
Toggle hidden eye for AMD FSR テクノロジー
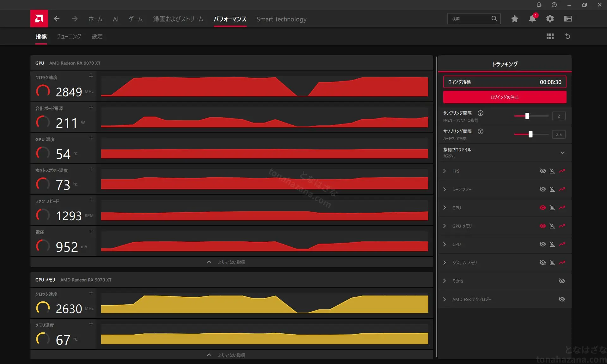coord(562,299)
